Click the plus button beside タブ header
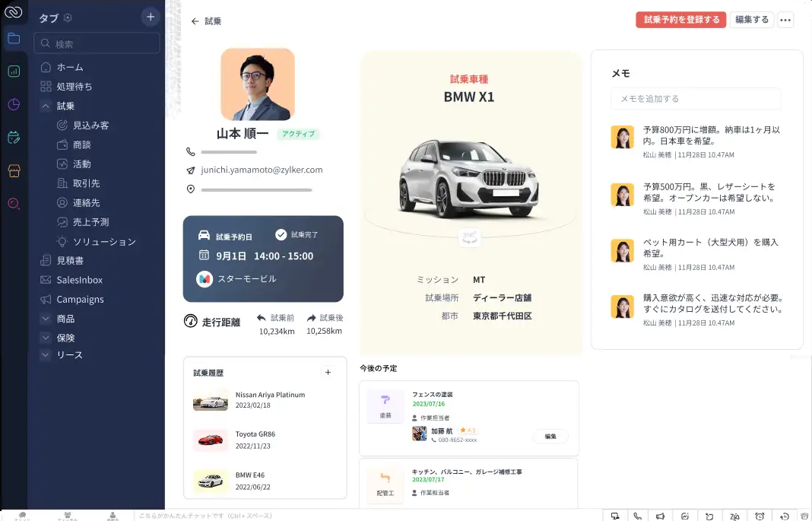Image resolution: width=812 pixels, height=521 pixels. pos(151,17)
